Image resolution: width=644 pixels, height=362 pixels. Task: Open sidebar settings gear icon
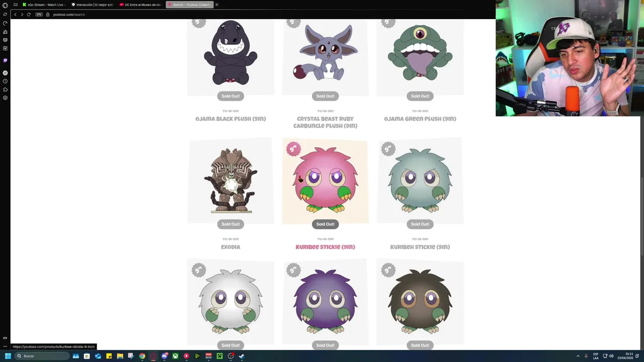5,98
